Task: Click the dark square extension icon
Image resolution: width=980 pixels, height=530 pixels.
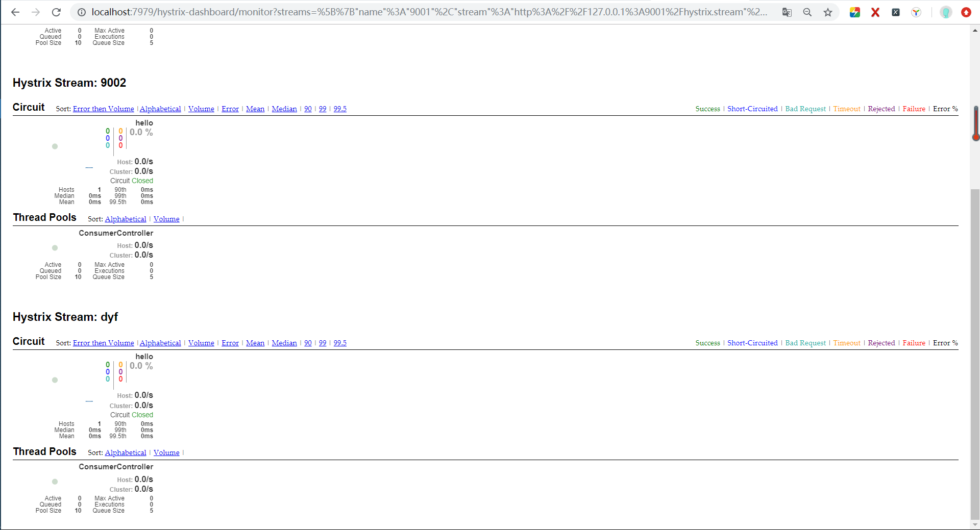Action: click(x=896, y=12)
